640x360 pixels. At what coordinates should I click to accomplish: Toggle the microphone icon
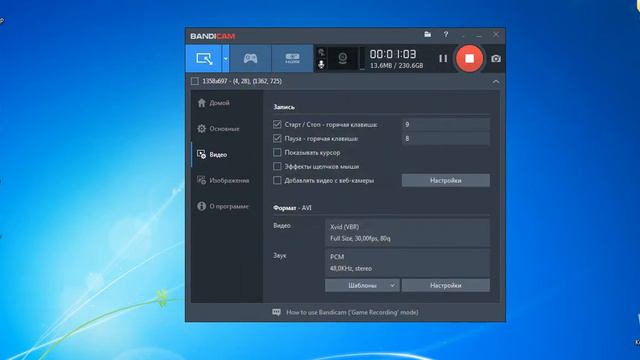pos(321,64)
